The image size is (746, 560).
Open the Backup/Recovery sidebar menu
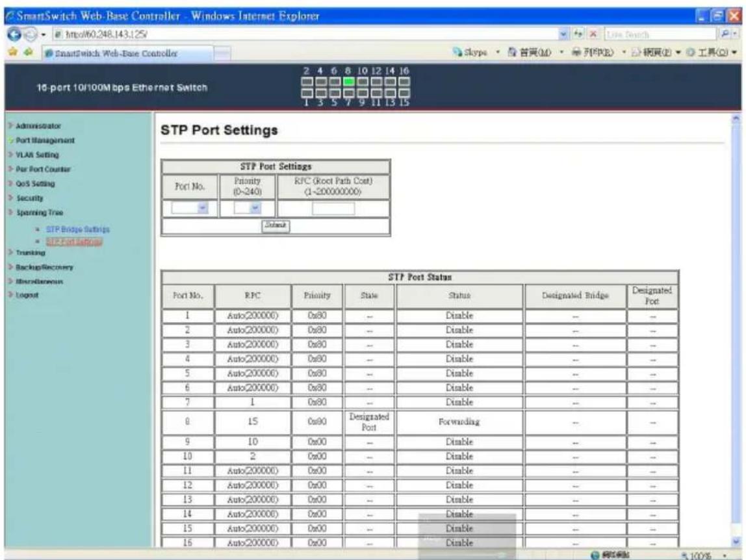click(44, 268)
